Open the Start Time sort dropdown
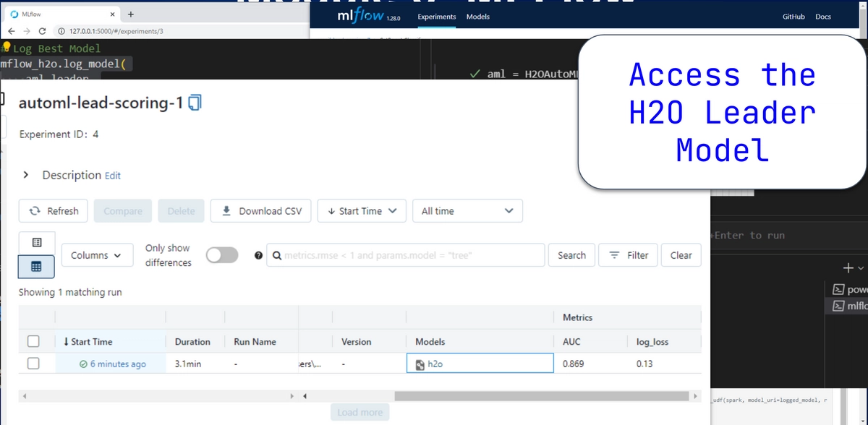This screenshot has height=425, width=868. click(x=362, y=211)
